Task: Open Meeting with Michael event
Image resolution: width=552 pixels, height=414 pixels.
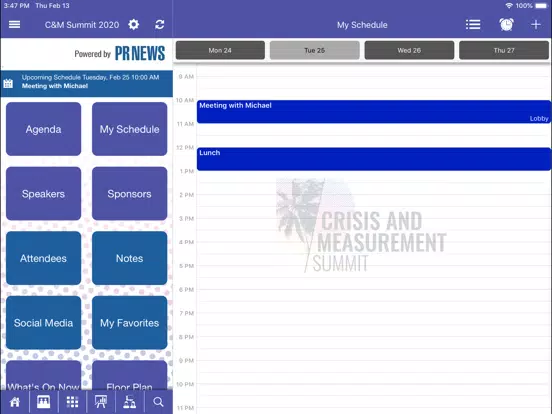Action: 374,112
